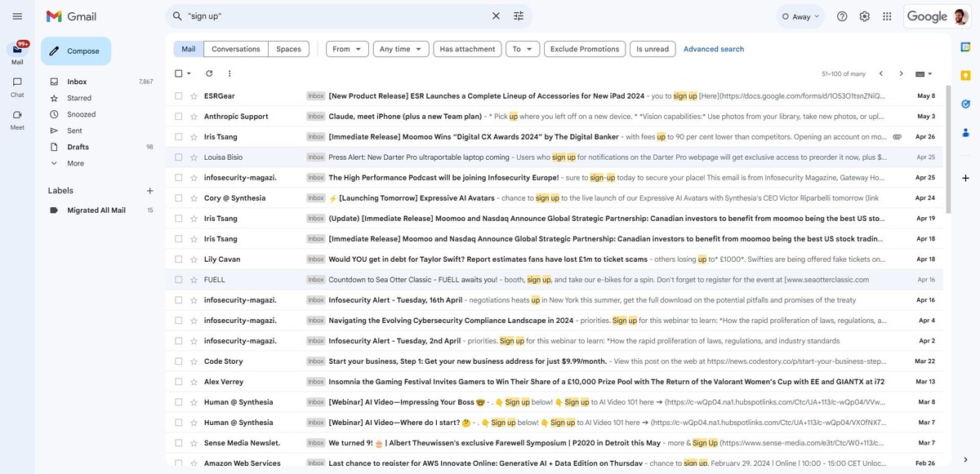Compose a new email

pos(76,51)
